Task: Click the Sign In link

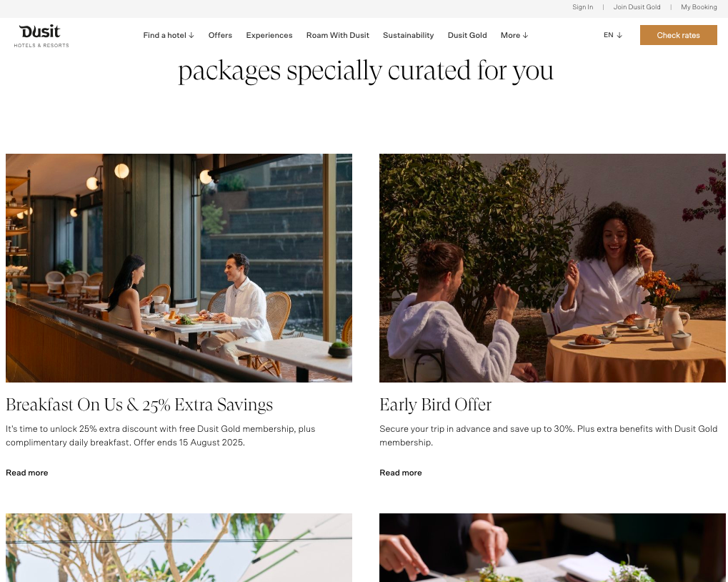Action: pos(583,7)
